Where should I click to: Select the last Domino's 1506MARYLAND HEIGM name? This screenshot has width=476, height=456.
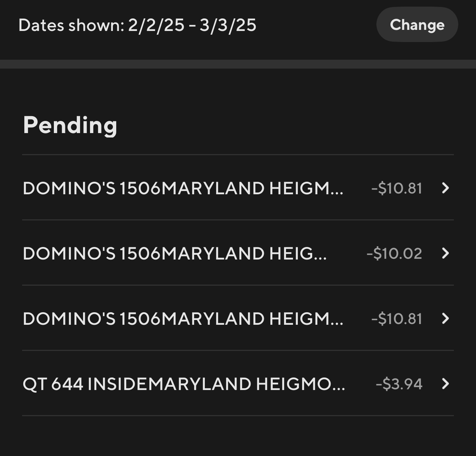click(183, 318)
